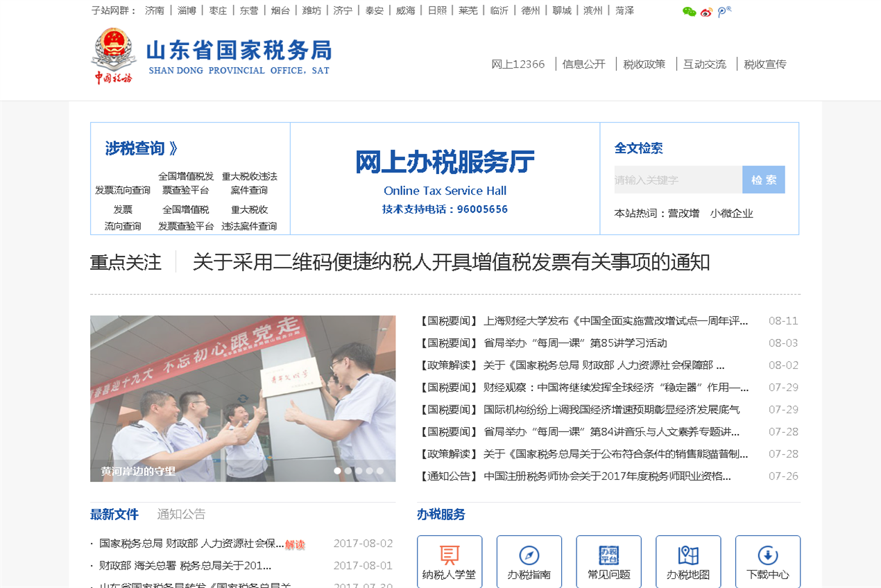The width and height of the screenshot is (881, 588).
Task: Open 信息公开 navigation item
Action: [x=584, y=64]
